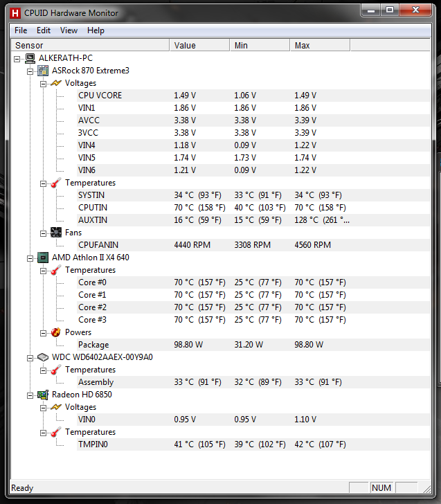Collapse the AMD Athlon Temperatures group
The width and height of the screenshot is (441, 504).
pos(43,271)
